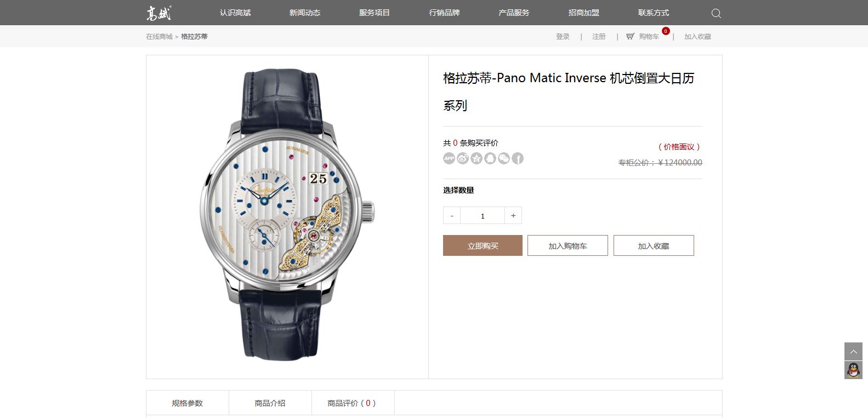Open QQ customer service penguin widget
The height and width of the screenshot is (418, 868).
point(853,370)
